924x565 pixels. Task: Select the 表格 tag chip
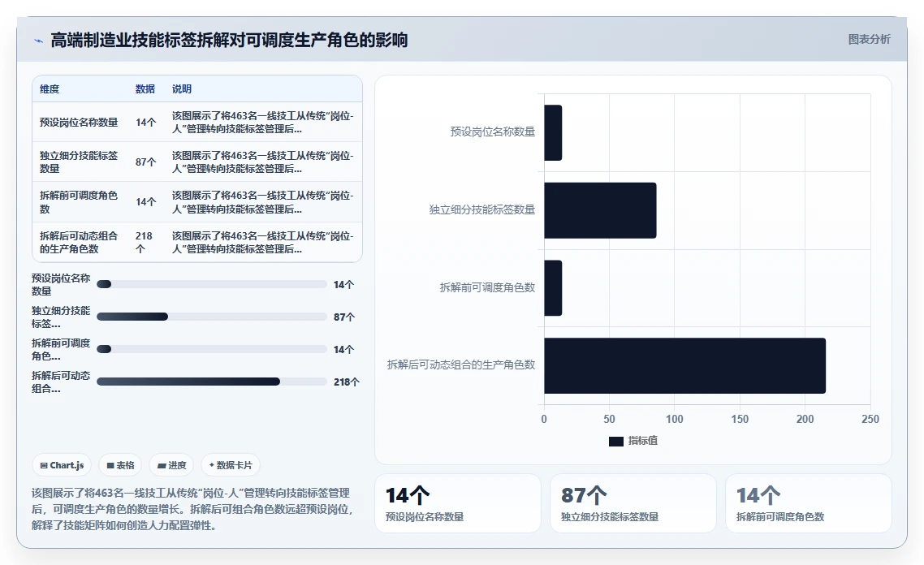pyautogui.click(x=120, y=465)
